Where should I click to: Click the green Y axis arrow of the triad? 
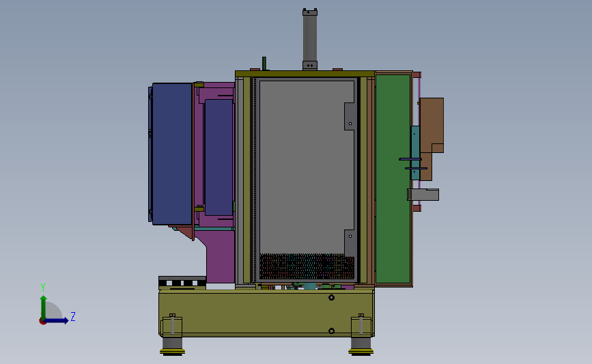[x=44, y=307]
